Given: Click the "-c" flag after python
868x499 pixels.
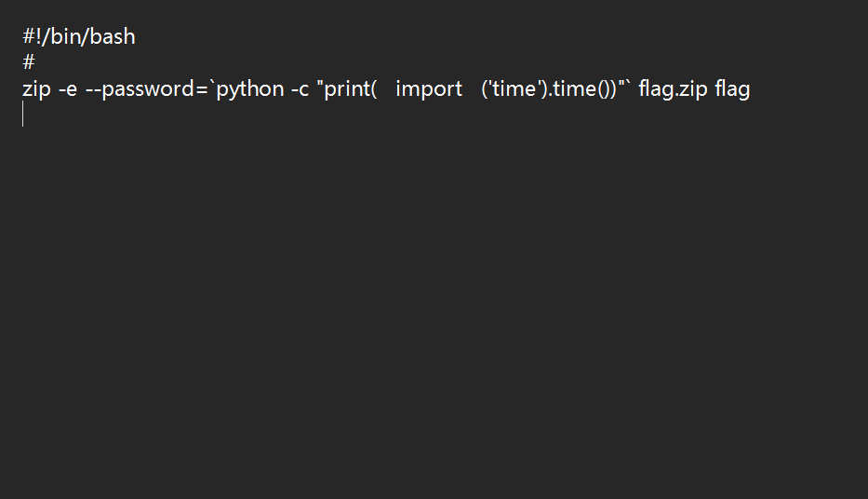Looking at the screenshot, I should click(x=300, y=89).
